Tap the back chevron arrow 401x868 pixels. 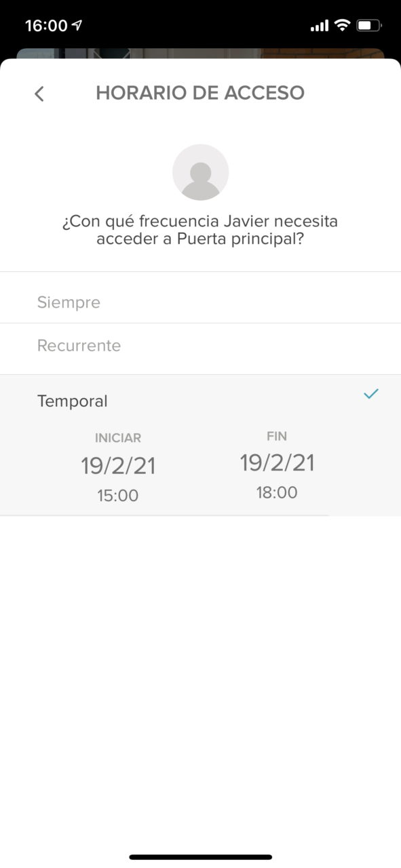pyautogui.click(x=39, y=94)
